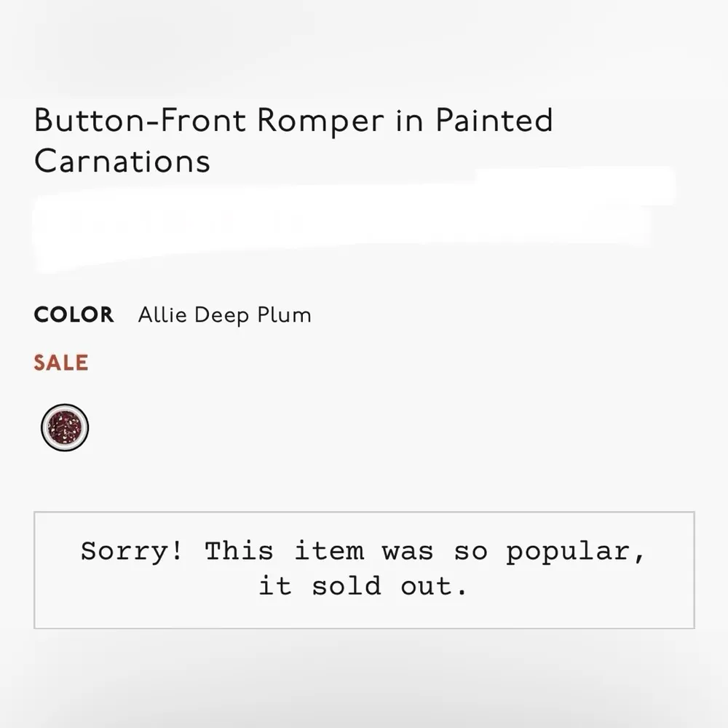Screen dimensions: 728x728
Task: Click the word "out." ending the message
Action: click(434, 586)
